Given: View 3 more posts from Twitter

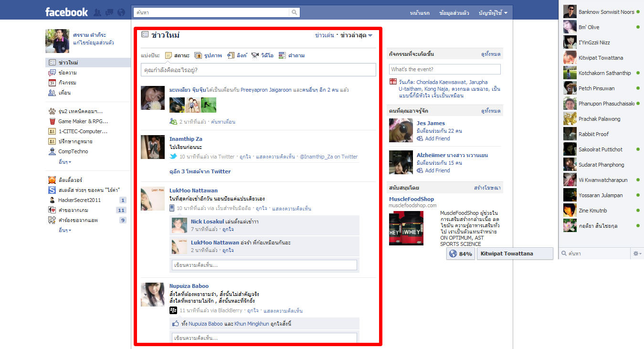Looking at the screenshot, I should pyautogui.click(x=200, y=171).
